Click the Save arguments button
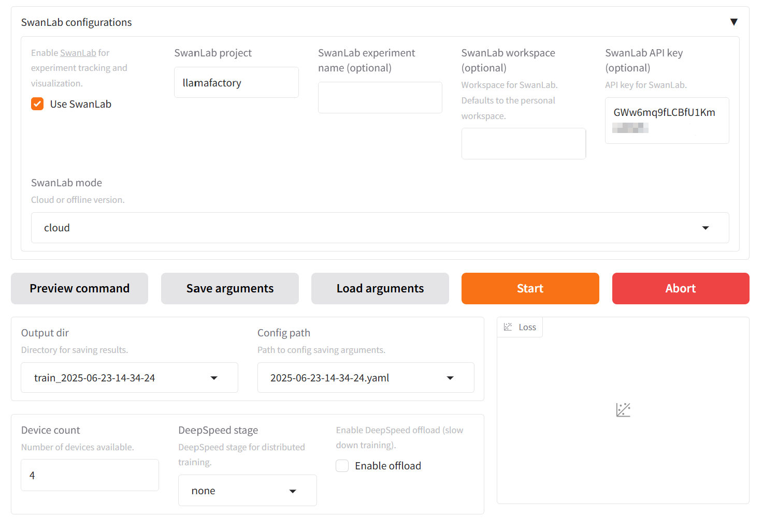The height and width of the screenshot is (532, 763). pyautogui.click(x=230, y=289)
